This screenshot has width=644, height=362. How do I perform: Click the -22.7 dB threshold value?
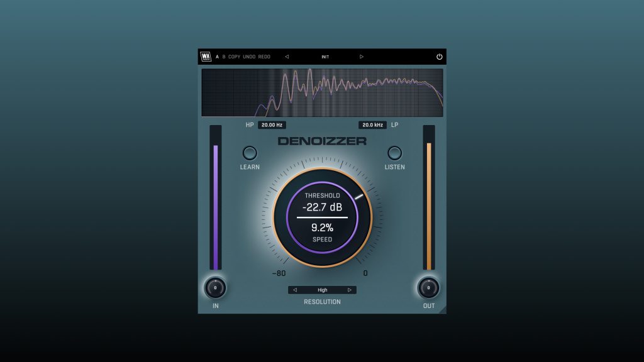(x=322, y=207)
